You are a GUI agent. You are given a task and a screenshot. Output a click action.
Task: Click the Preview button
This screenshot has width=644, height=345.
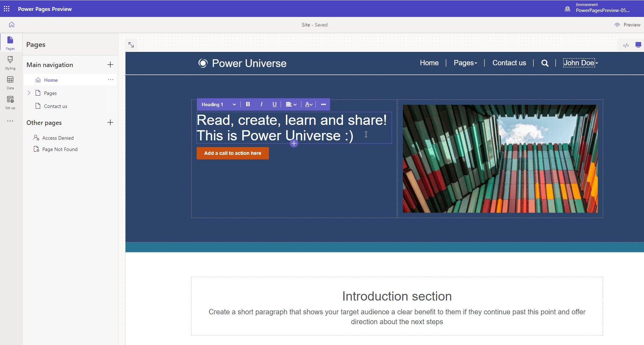(627, 25)
